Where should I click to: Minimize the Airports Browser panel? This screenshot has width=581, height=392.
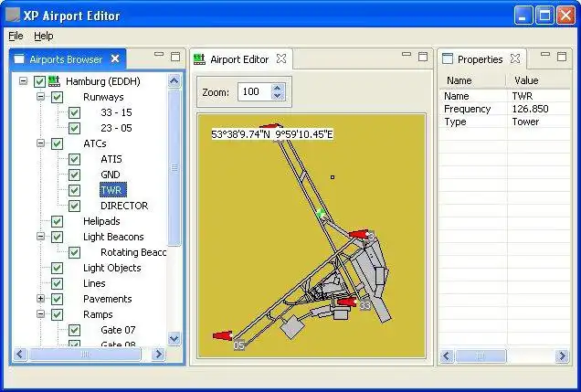coord(159,55)
